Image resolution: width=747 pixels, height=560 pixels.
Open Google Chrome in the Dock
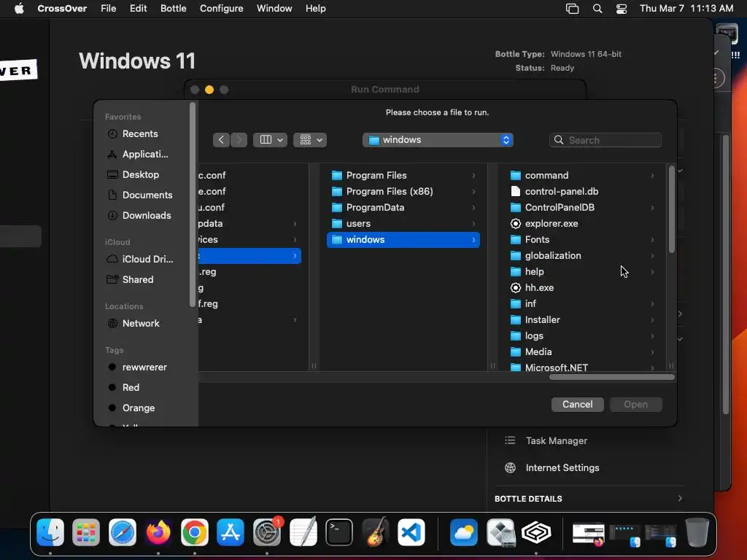coord(194,532)
